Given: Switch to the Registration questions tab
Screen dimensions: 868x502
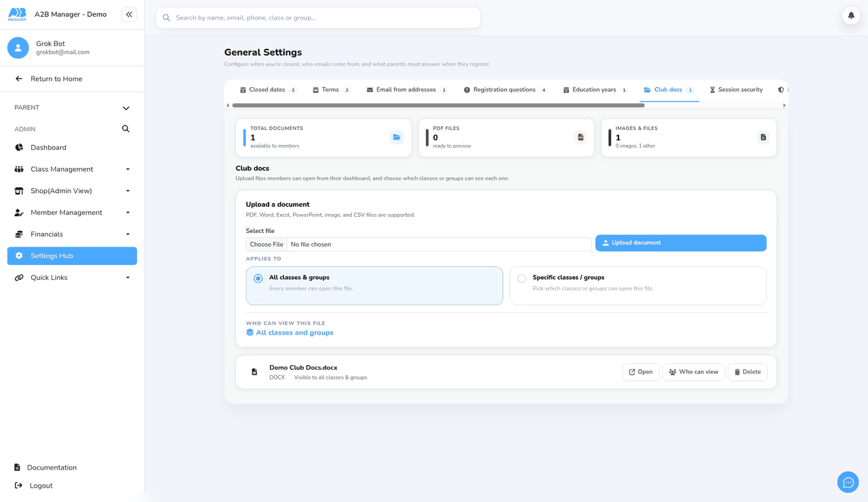Looking at the screenshot, I should 505,90.
